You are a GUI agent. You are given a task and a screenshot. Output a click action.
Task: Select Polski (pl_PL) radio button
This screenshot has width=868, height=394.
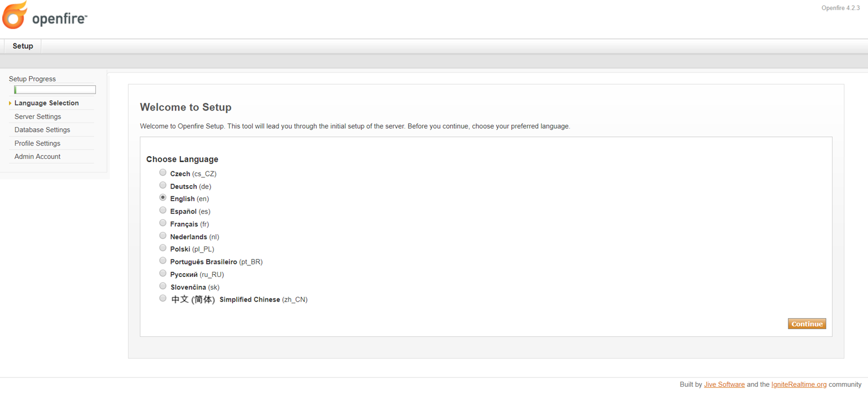coord(163,248)
